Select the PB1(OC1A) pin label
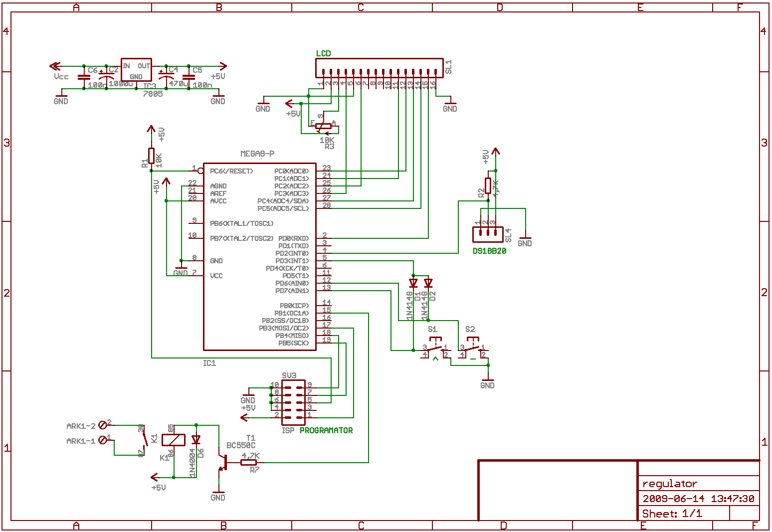Image resolution: width=772 pixels, height=532 pixels. tap(292, 313)
